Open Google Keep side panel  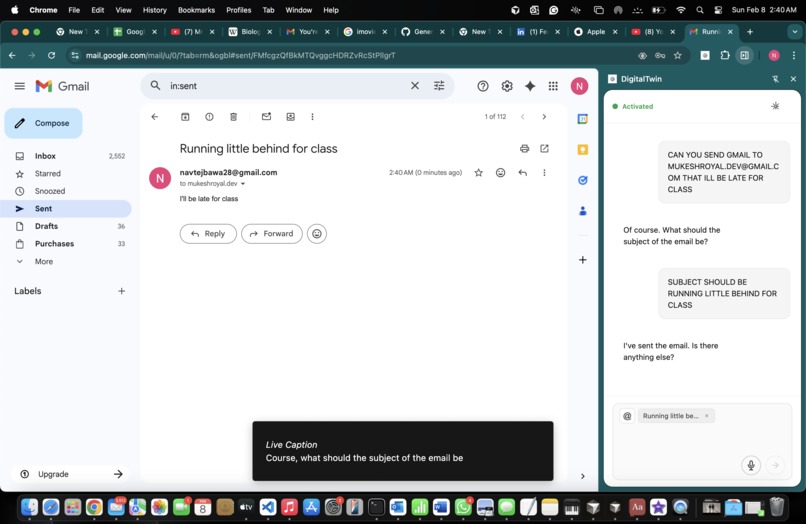582,150
